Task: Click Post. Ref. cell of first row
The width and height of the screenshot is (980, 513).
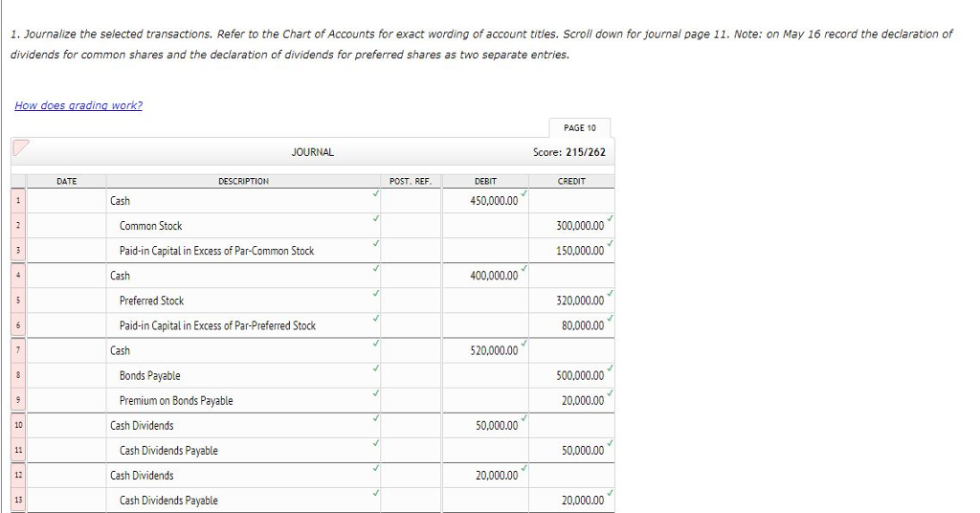Action: click(411, 201)
